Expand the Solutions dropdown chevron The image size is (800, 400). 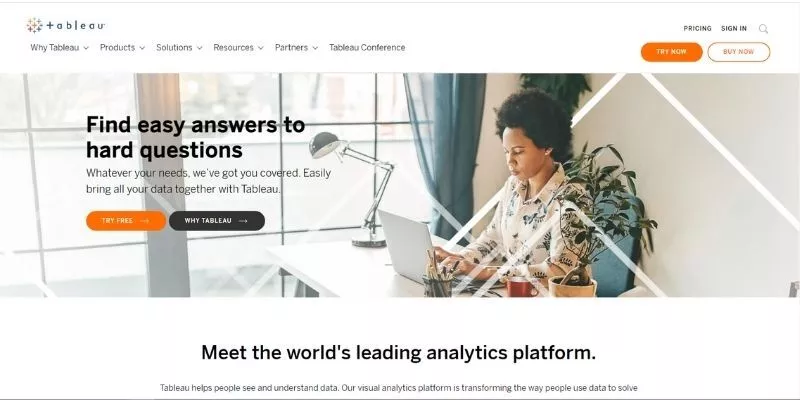click(x=199, y=48)
